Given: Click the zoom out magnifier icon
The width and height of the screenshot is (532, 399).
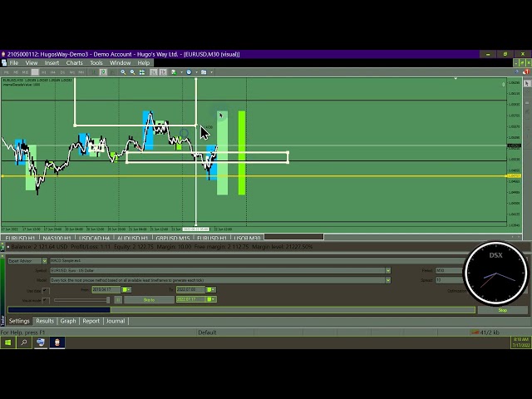Looking at the screenshot, I should coord(133,72).
